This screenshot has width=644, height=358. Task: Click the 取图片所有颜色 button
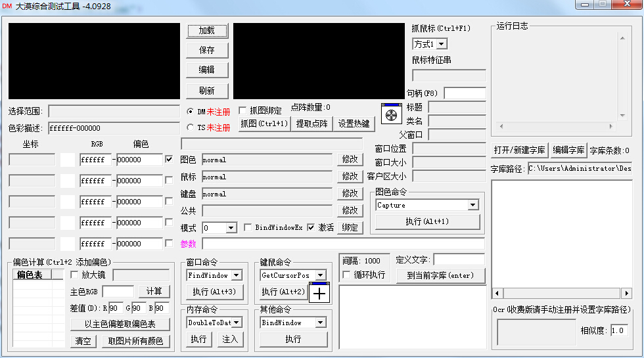(x=135, y=341)
